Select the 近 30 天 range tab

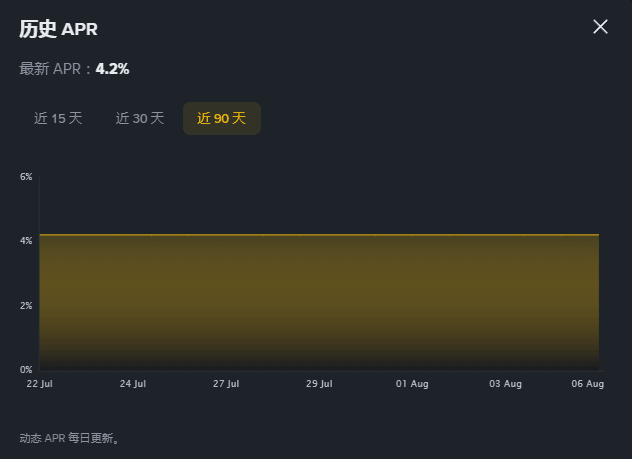pyautogui.click(x=140, y=118)
